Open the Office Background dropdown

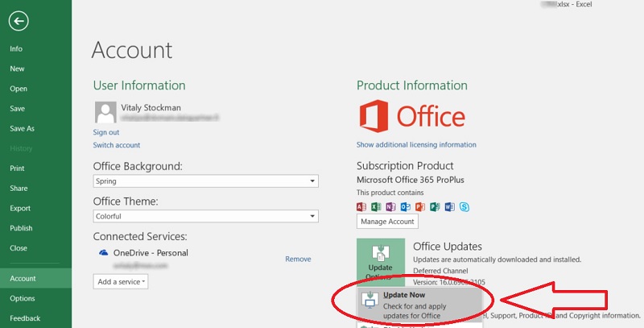204,181
